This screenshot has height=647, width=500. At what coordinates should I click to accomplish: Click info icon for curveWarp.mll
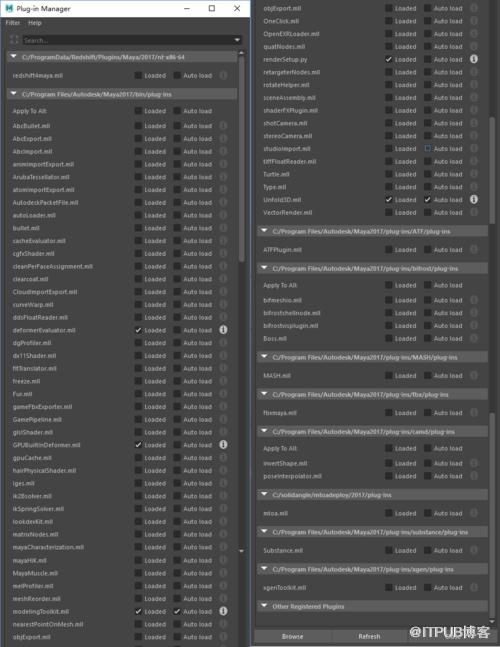[223, 304]
